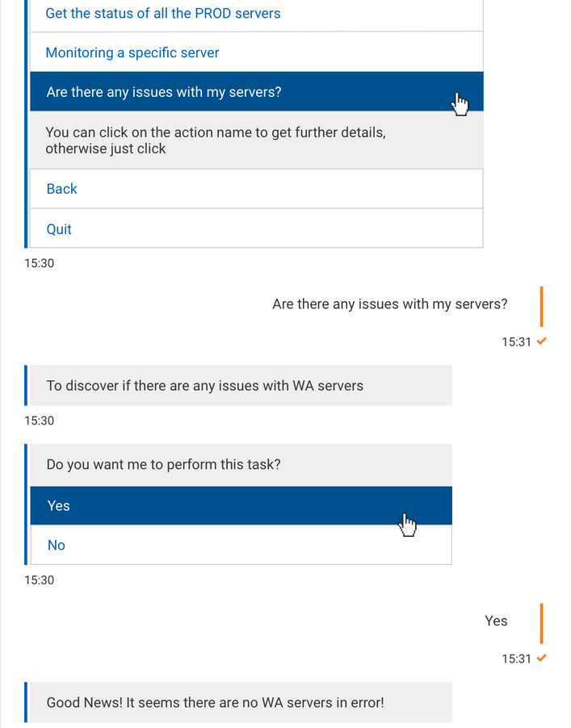Select the user's sent 'Yes' reply message
The width and height of the screenshot is (571, 728).
coord(496,621)
